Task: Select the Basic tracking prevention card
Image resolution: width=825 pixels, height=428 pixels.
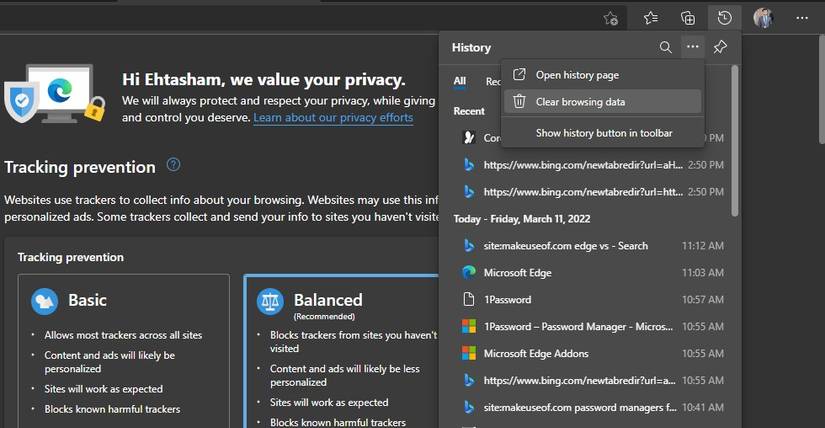Action: pos(123,350)
